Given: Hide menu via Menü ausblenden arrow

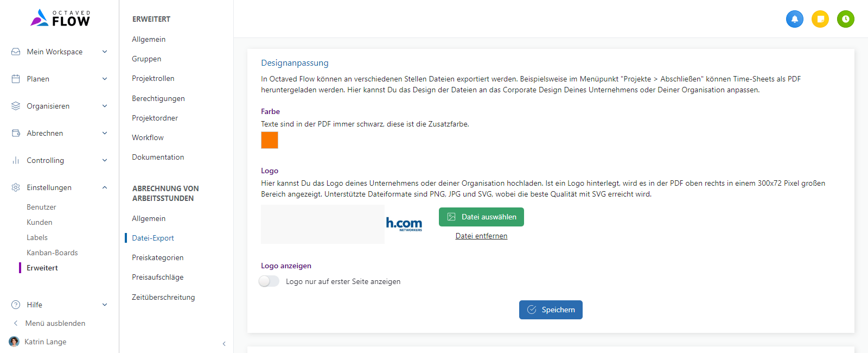Looking at the screenshot, I should click(x=16, y=323).
